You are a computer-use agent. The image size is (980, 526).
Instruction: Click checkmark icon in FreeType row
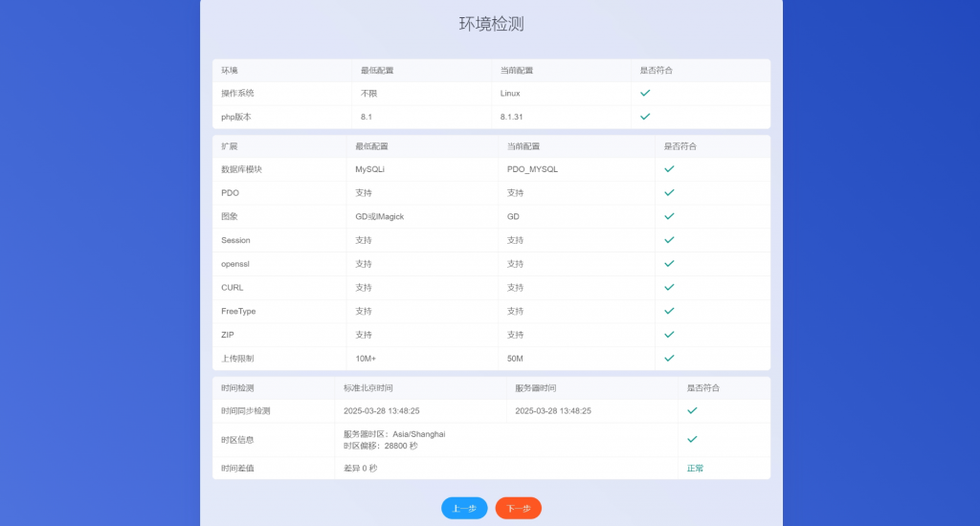tap(669, 311)
